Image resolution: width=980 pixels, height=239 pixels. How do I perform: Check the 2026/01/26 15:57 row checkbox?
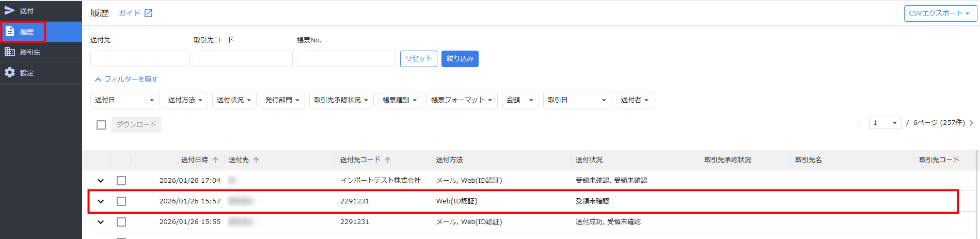pyautogui.click(x=121, y=201)
